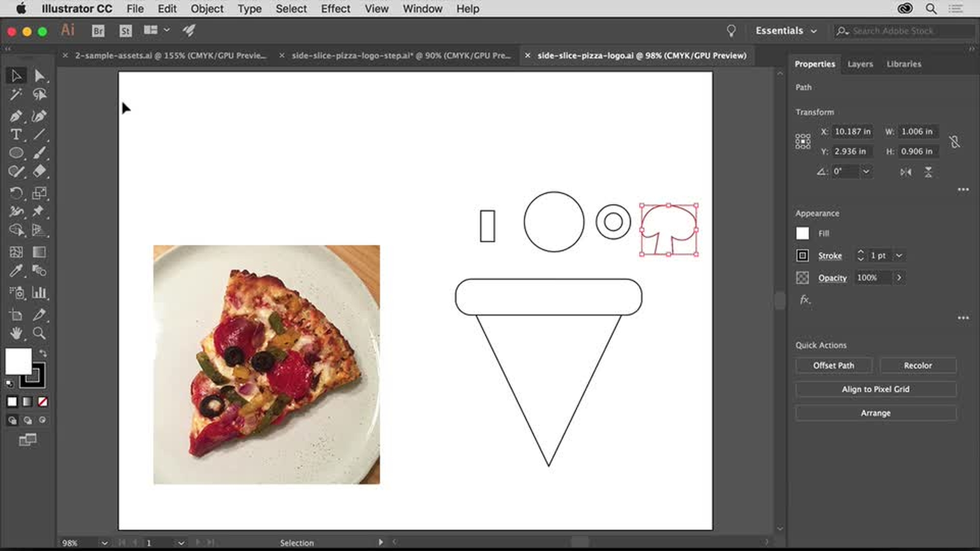Click the Recolor button
This screenshot has width=980, height=551.
pos(917,365)
